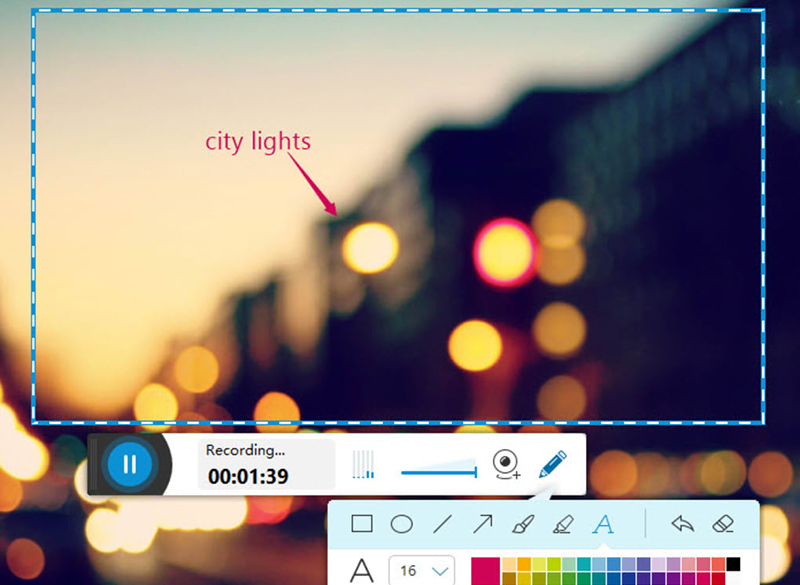Pause the recording

(x=130, y=464)
